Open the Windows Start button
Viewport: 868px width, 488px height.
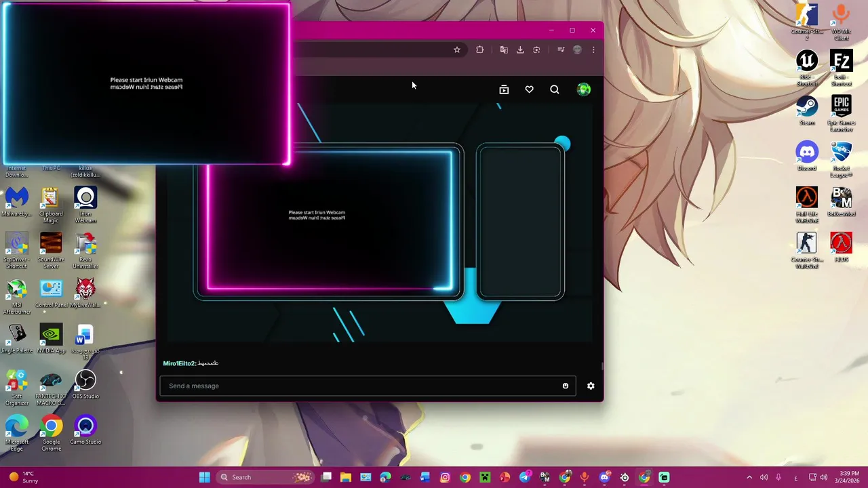(204, 477)
